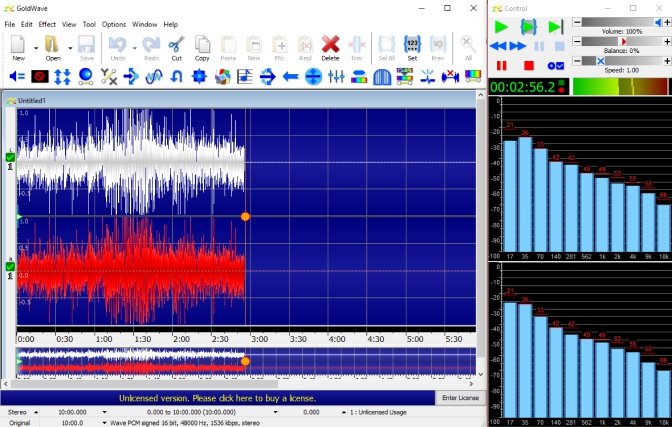This screenshot has height=427, width=672.
Task: Click the spectrum bar effect icon at row end
Action: point(473,77)
